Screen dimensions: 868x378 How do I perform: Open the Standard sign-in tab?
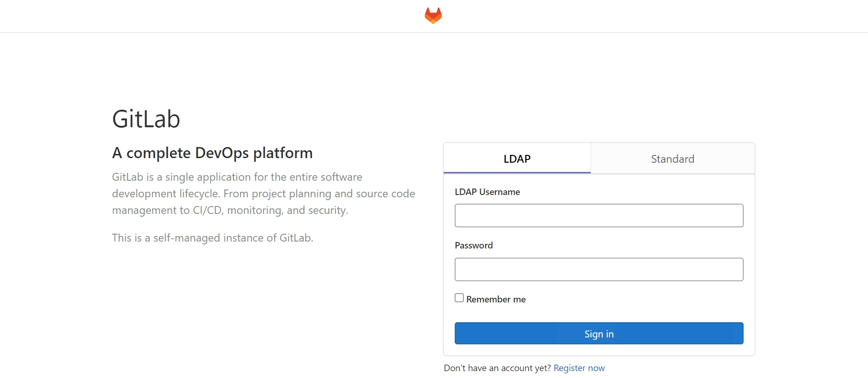click(x=673, y=159)
